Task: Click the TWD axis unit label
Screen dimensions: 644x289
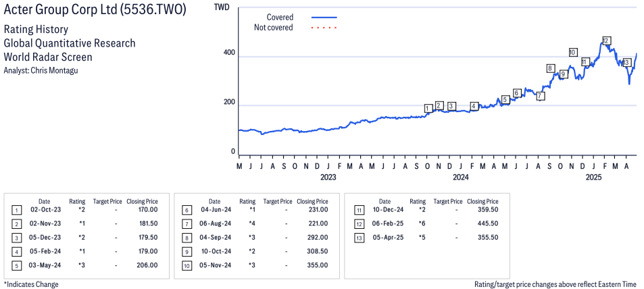Action: (x=222, y=8)
